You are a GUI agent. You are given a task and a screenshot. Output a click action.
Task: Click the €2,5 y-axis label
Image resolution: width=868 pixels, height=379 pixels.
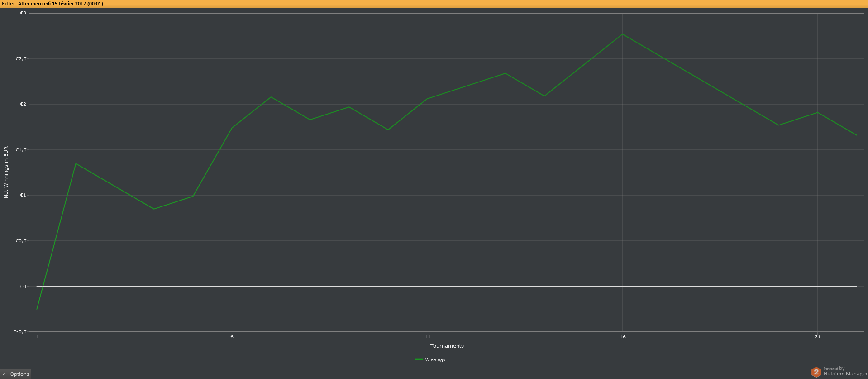21,59
